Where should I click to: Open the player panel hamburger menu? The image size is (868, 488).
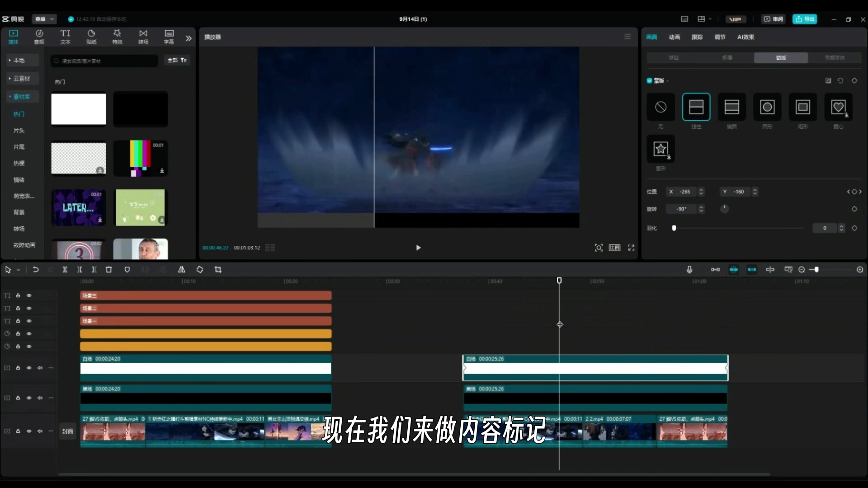click(x=627, y=37)
